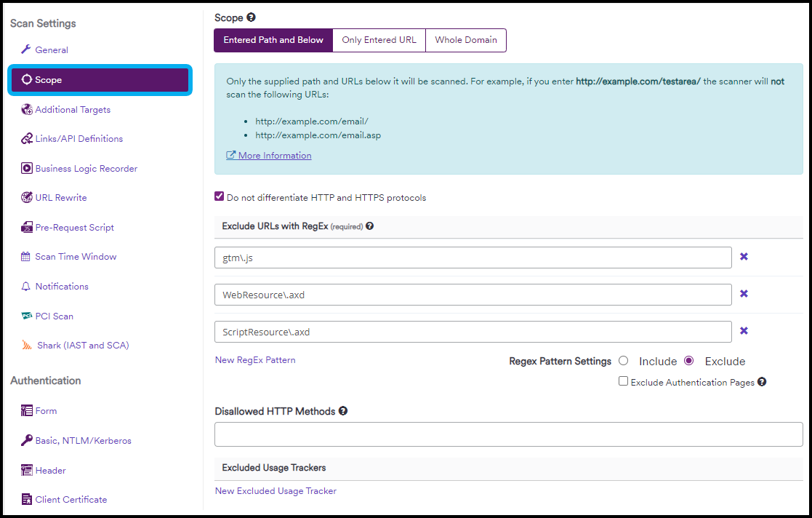Image resolution: width=812 pixels, height=518 pixels.
Task: Switch scope to Only Entered URL
Action: (x=379, y=40)
